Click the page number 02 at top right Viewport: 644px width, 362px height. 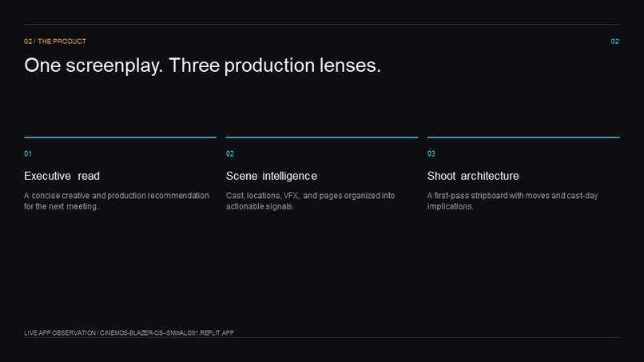click(x=615, y=42)
